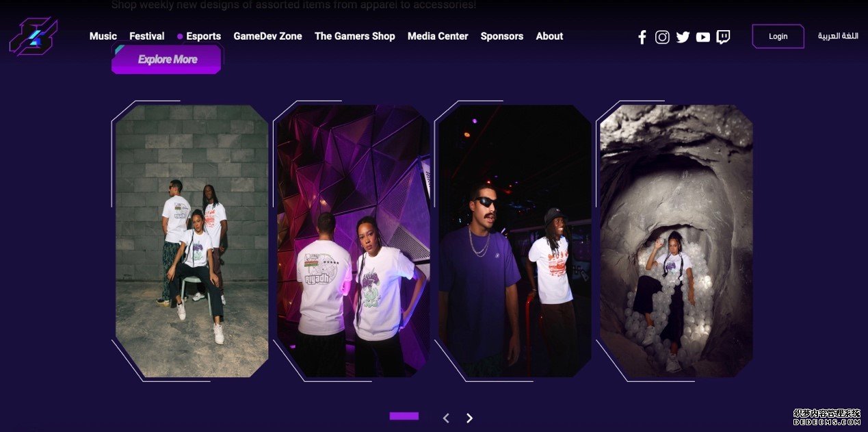Go to previous carousel slide arrow
Image resolution: width=868 pixels, height=432 pixels.
point(446,418)
